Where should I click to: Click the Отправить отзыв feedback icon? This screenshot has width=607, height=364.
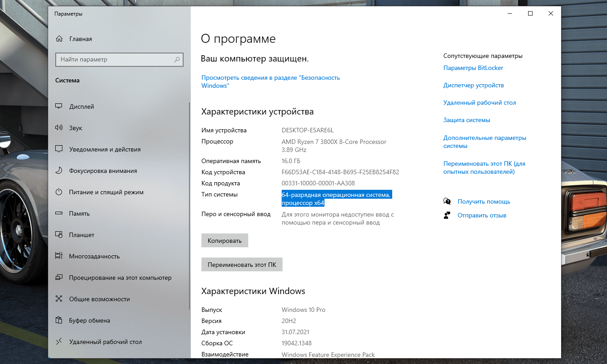coord(447,215)
